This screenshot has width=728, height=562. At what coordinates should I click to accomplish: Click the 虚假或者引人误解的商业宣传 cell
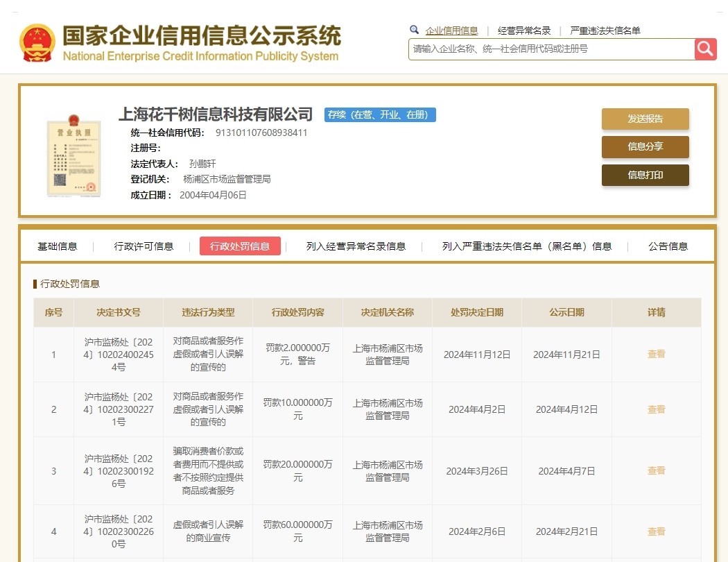coord(208,531)
